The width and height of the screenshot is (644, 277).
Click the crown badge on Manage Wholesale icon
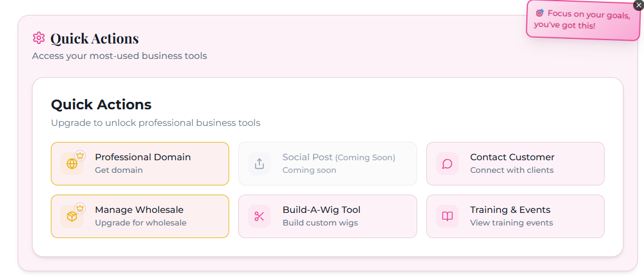click(x=80, y=208)
